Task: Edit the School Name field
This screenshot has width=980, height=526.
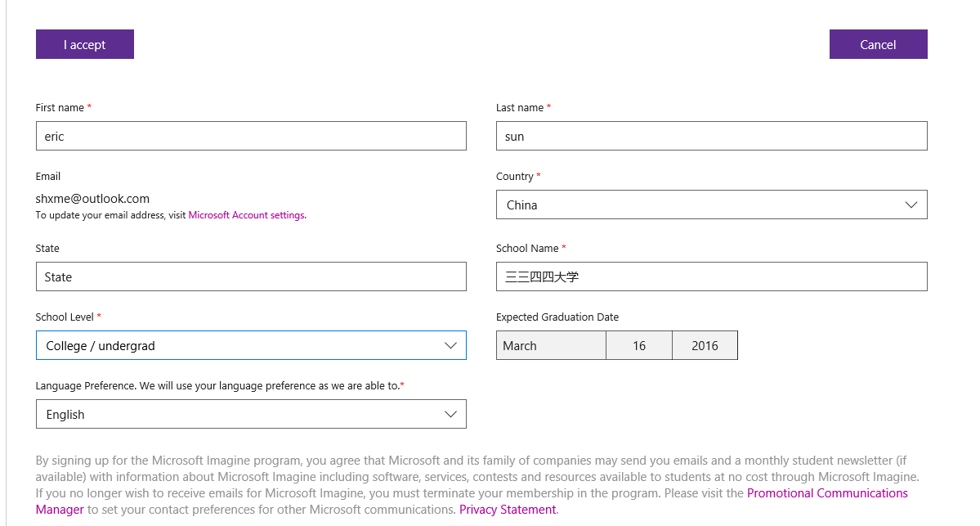Action: click(711, 276)
